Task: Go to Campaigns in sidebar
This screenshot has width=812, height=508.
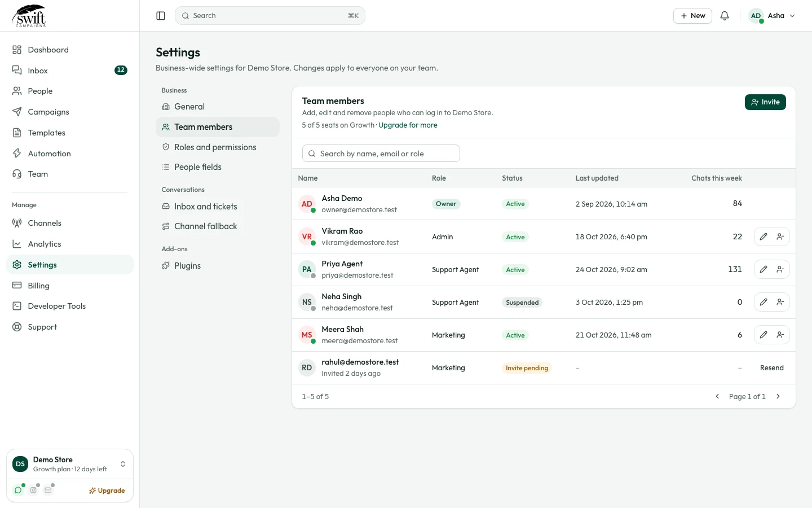Action: tap(70, 112)
